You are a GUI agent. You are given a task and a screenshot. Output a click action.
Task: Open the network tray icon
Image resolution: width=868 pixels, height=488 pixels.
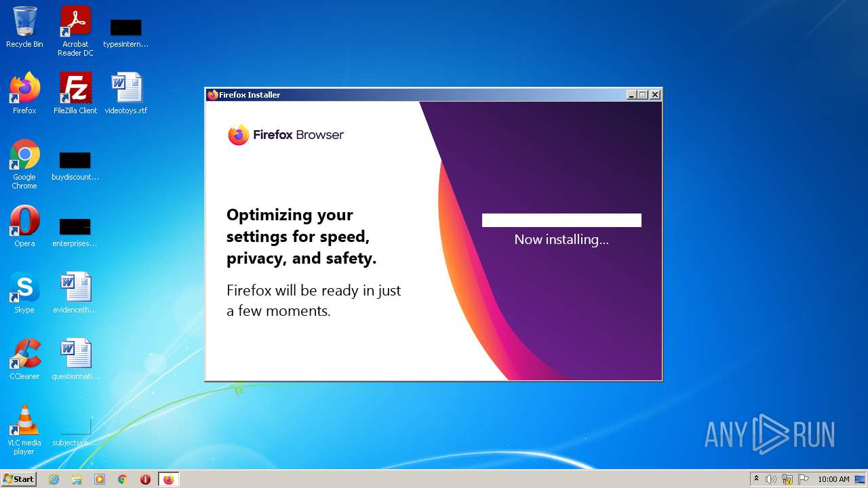(787, 479)
